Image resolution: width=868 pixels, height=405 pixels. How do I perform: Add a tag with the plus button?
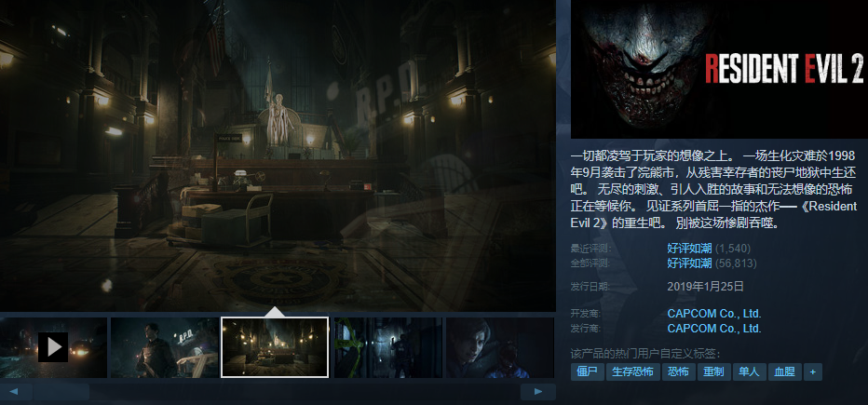[x=813, y=372]
